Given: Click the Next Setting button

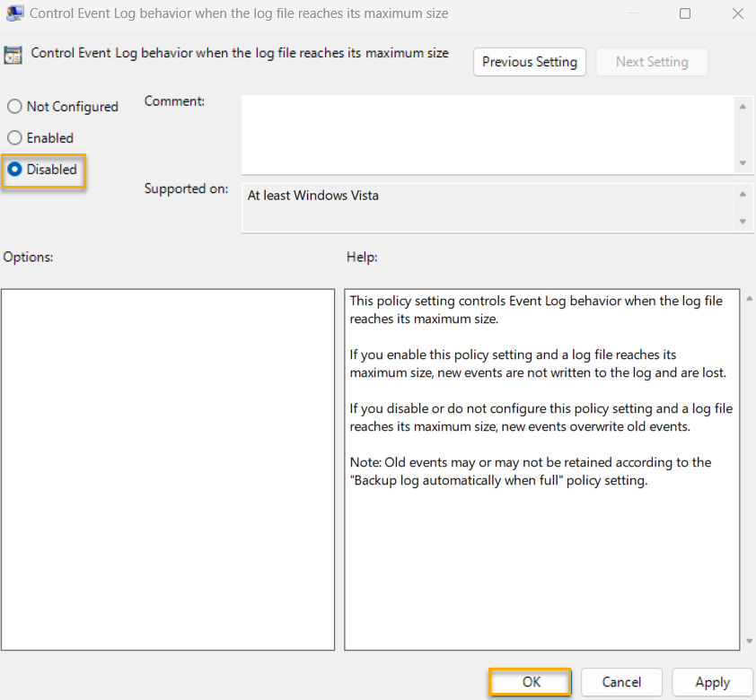Looking at the screenshot, I should point(652,62).
